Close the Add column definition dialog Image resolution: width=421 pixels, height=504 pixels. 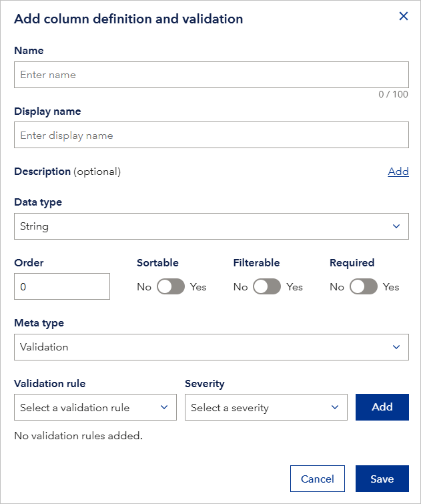point(403,17)
